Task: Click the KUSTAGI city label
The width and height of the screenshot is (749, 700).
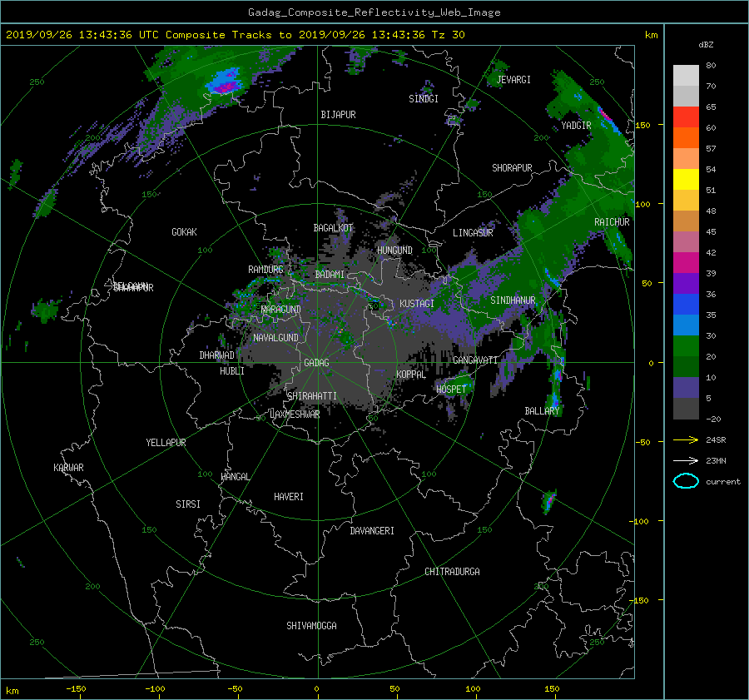Action: coord(417,304)
